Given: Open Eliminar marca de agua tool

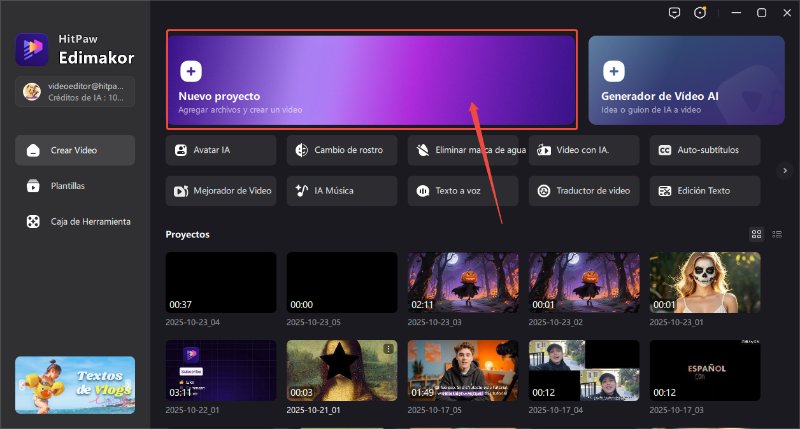Looking at the screenshot, I should (x=463, y=150).
